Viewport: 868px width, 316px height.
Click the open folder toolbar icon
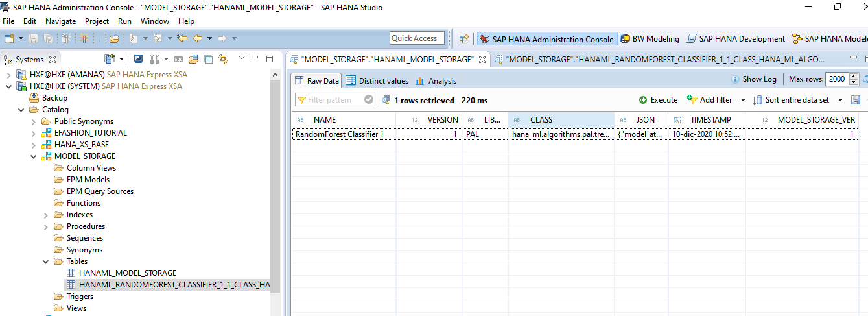click(114, 39)
